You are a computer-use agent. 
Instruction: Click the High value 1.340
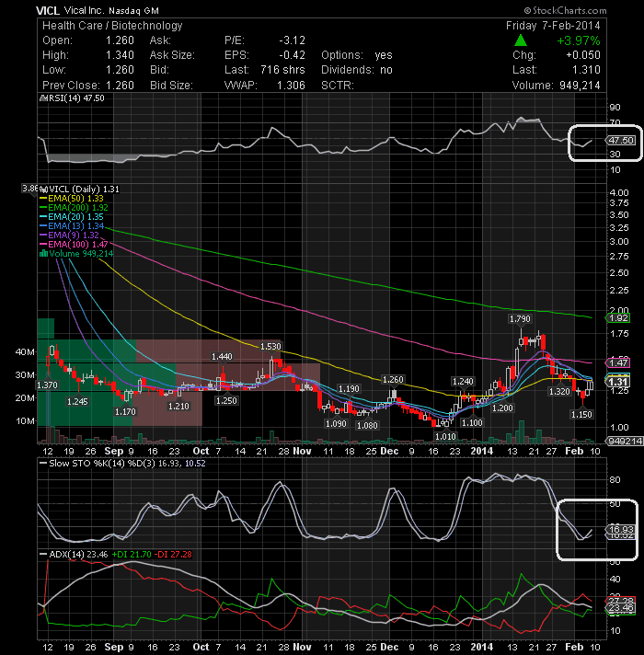[x=120, y=55]
